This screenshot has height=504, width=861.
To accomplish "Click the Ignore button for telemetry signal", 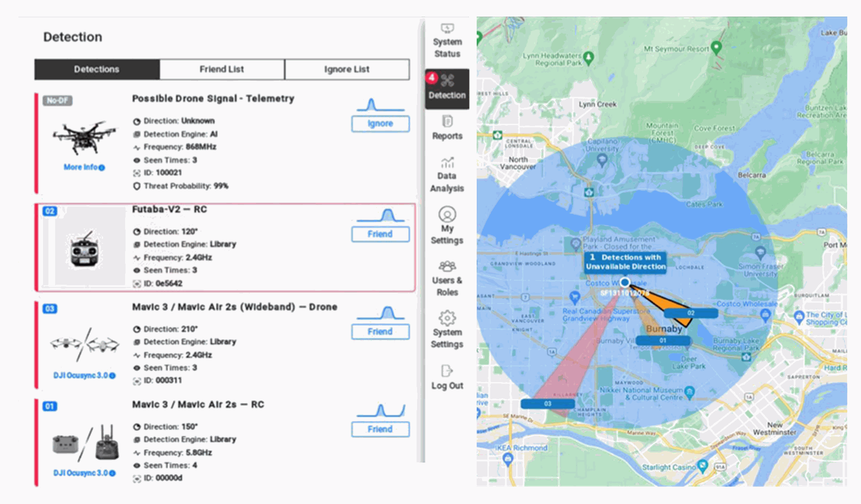I will coord(380,124).
